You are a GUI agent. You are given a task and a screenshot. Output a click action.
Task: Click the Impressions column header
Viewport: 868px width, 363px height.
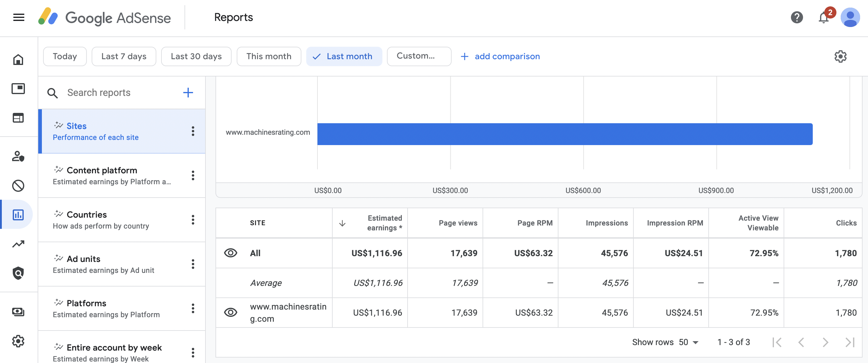(606, 223)
